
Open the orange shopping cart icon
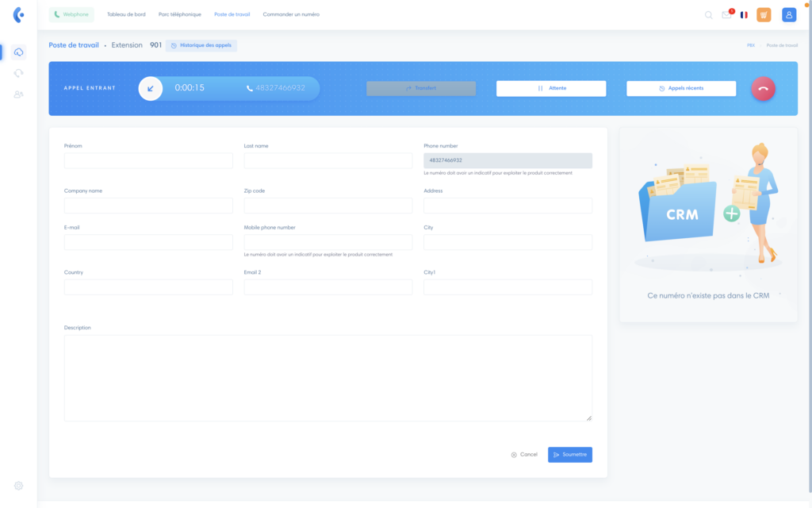(764, 14)
